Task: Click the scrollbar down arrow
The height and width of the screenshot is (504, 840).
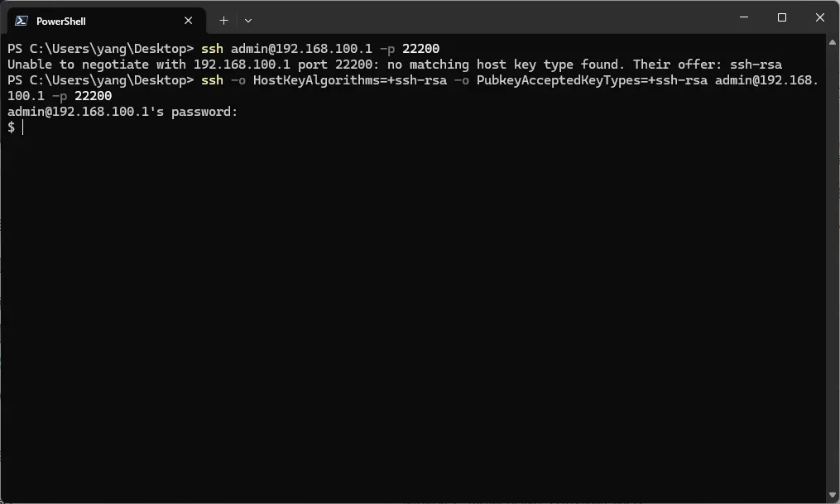Action: [833, 496]
